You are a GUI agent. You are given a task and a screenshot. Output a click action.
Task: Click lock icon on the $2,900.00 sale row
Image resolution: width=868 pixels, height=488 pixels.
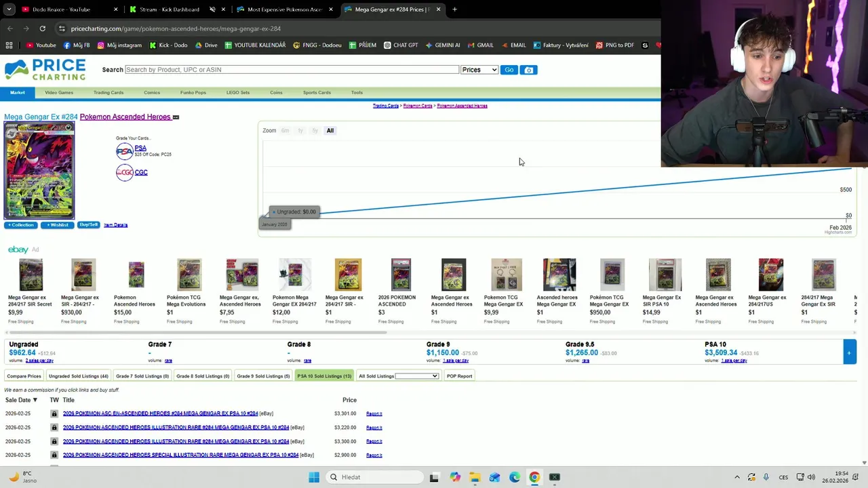pyautogui.click(x=54, y=455)
